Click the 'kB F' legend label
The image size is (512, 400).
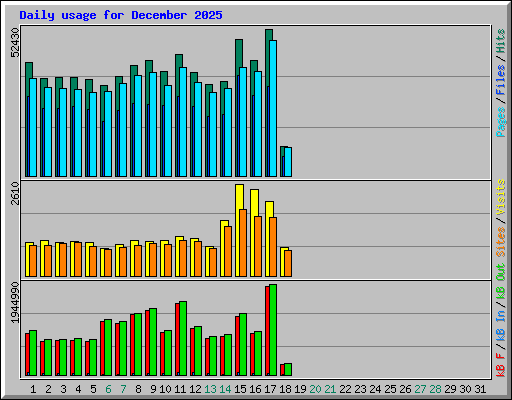tap(501, 364)
